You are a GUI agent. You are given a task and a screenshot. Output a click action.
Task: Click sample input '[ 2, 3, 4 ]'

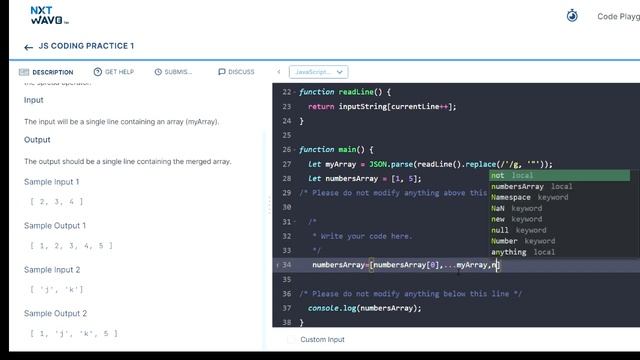[x=57, y=202]
